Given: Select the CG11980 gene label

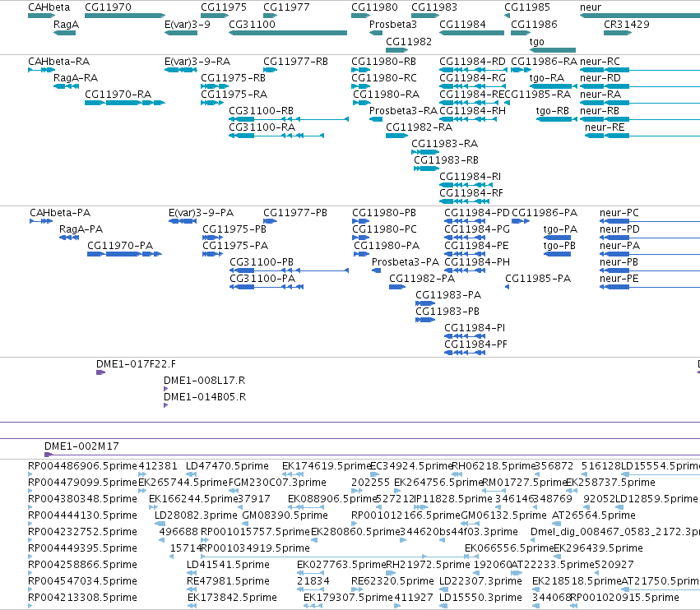Looking at the screenshot, I should [374, 7].
